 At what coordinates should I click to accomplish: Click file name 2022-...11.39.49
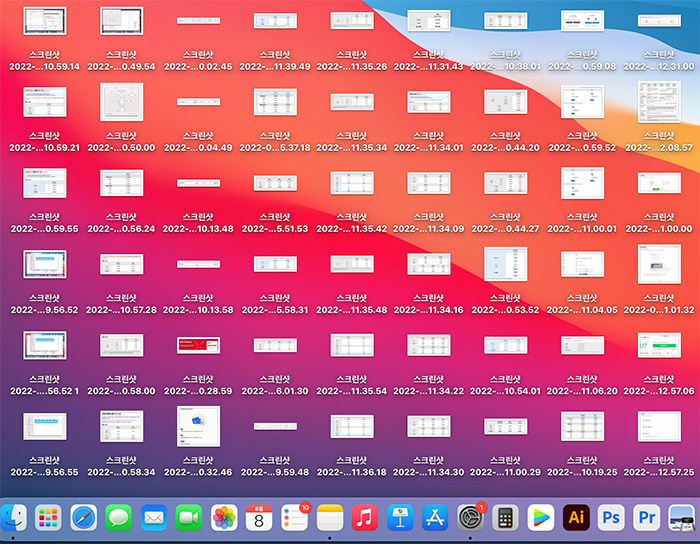tap(275, 66)
